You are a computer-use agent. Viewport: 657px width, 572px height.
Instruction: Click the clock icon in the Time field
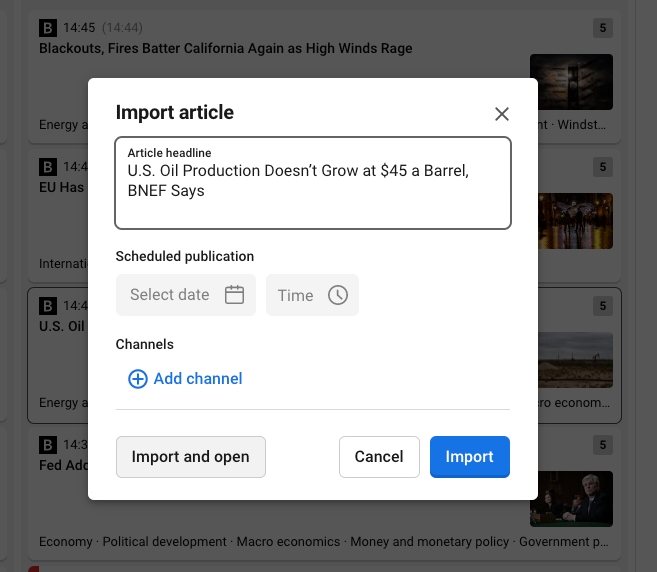click(338, 295)
